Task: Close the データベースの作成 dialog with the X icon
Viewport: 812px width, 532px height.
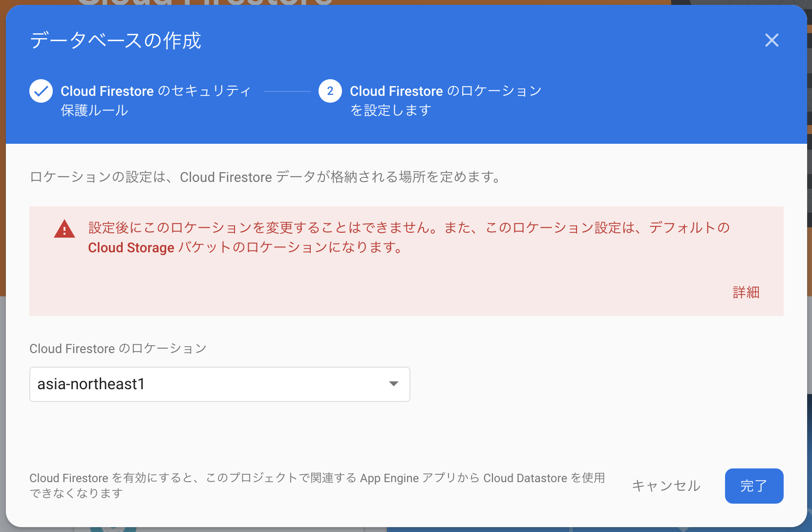Action: [x=771, y=40]
